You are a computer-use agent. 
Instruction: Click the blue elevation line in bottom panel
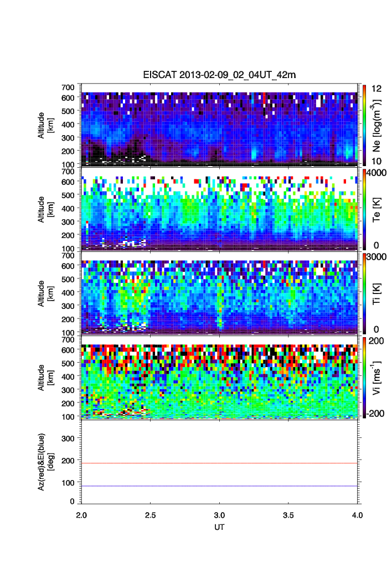tap(219, 486)
